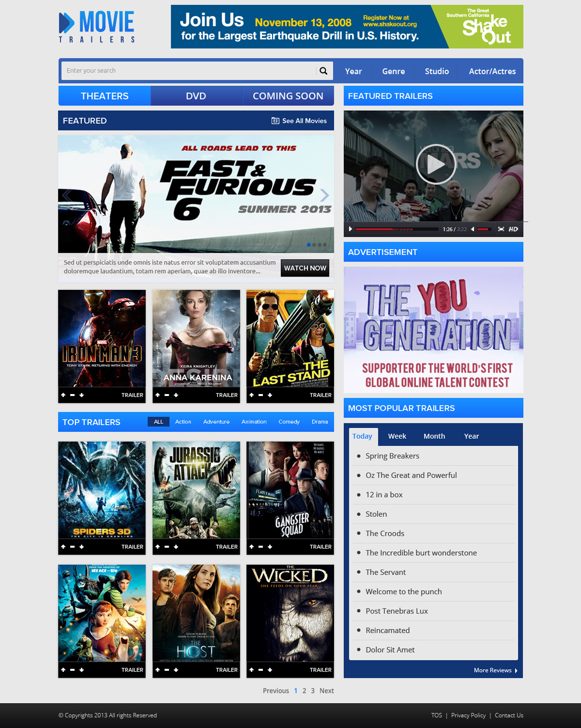Click the See All Movies list icon
This screenshot has width=581, height=728.
pyautogui.click(x=275, y=121)
